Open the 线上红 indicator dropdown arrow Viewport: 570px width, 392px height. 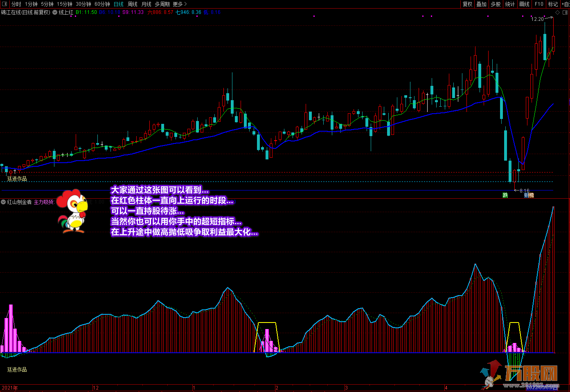tap(55, 13)
